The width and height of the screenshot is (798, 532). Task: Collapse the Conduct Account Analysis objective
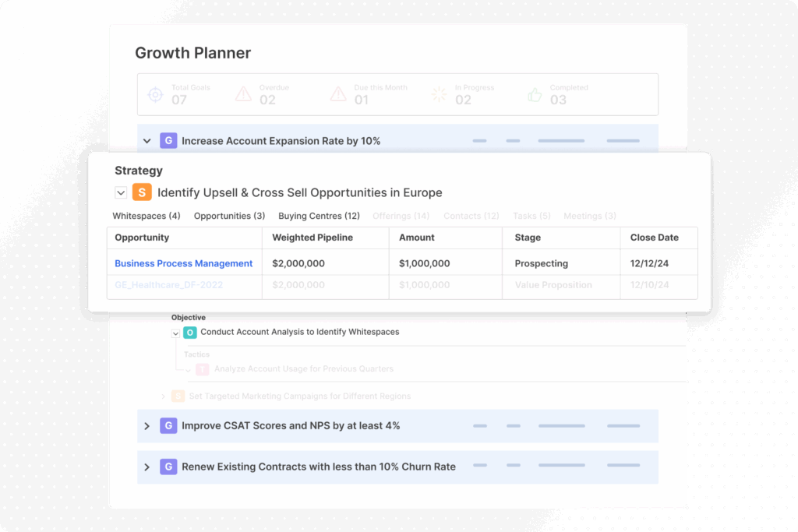click(x=175, y=333)
